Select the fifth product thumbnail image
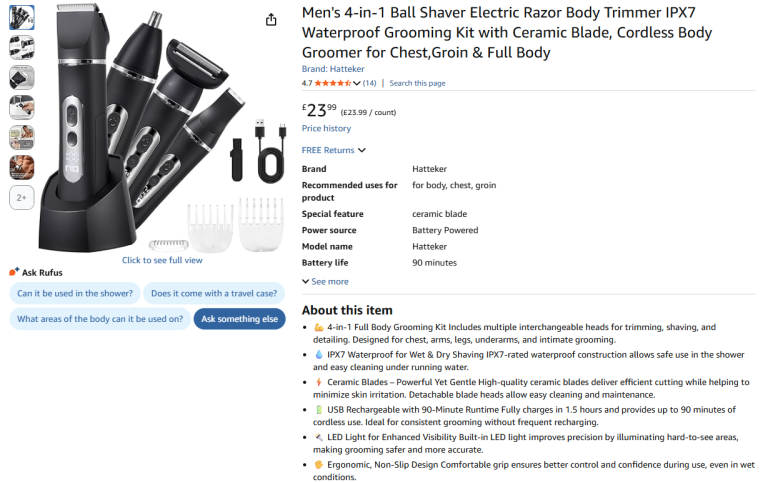This screenshot has height=482, width=768. 22,137
